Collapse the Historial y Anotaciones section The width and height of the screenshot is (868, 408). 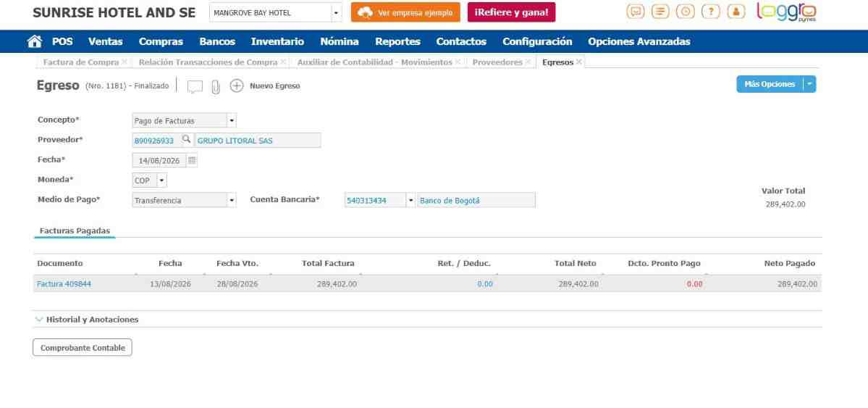tap(87, 320)
